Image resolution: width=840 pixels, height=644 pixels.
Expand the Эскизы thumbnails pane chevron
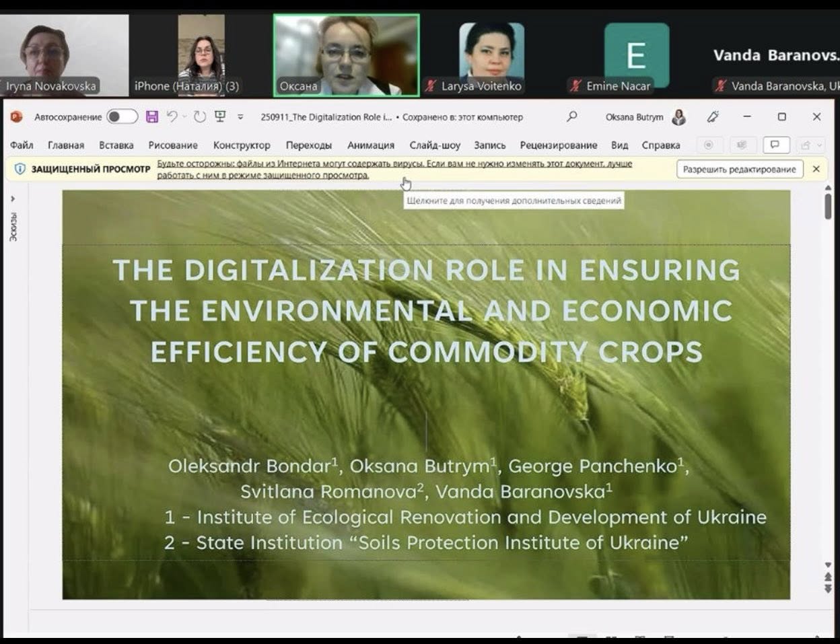point(13,199)
